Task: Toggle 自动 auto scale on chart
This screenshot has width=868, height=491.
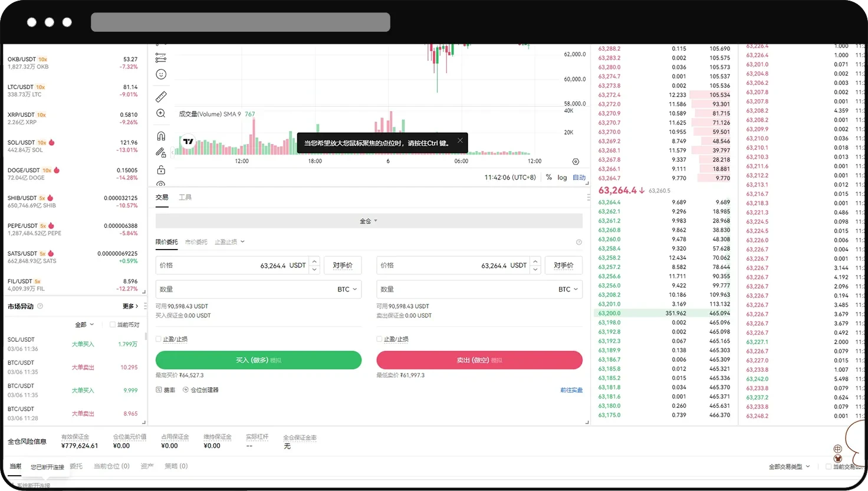Action: click(579, 177)
